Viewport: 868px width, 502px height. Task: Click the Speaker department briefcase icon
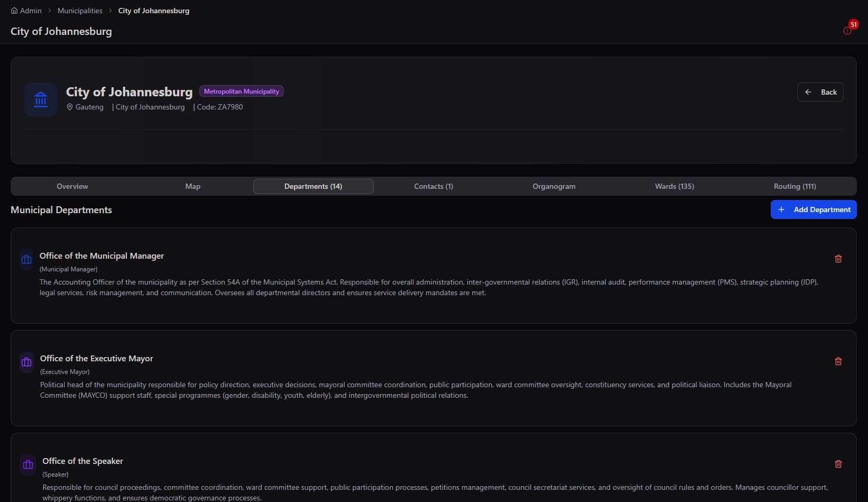click(x=28, y=465)
